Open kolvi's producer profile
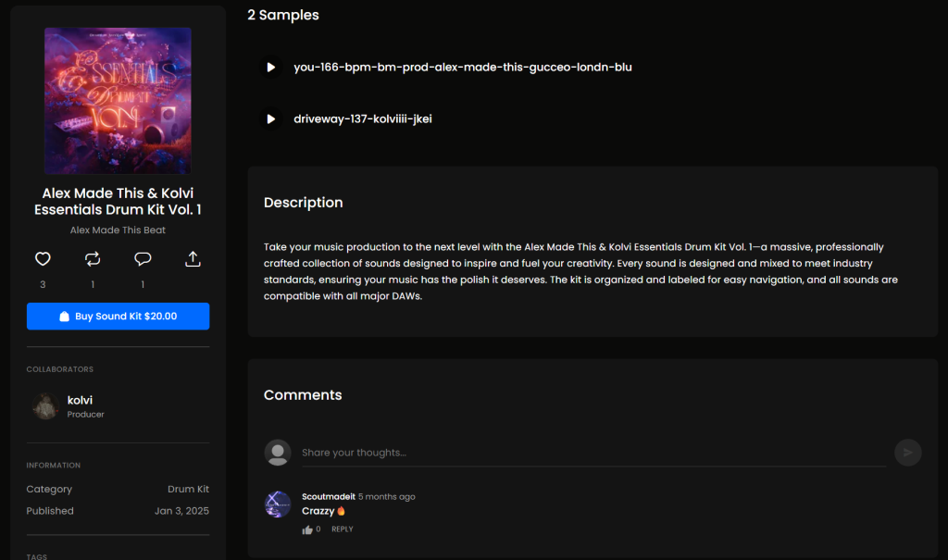Image resolution: width=948 pixels, height=560 pixels. point(80,401)
